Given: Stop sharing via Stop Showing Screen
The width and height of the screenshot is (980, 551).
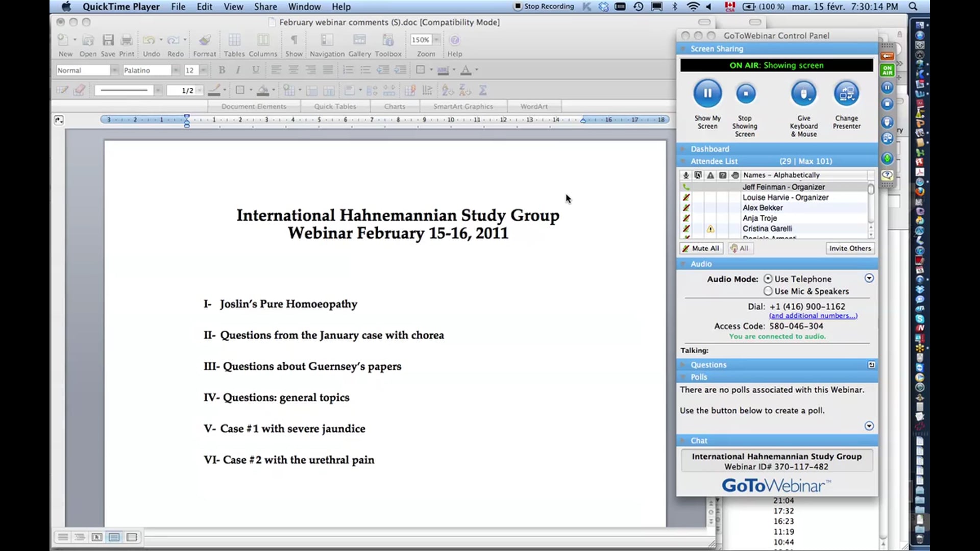Looking at the screenshot, I should (x=745, y=93).
